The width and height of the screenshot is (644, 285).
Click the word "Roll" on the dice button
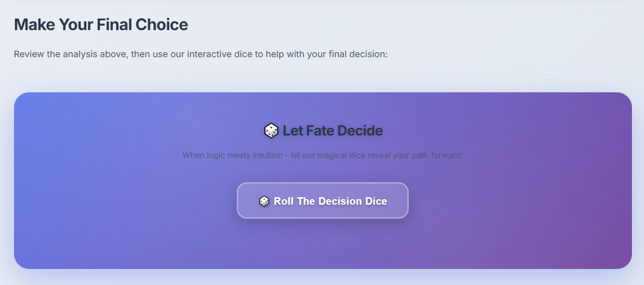pyautogui.click(x=284, y=201)
